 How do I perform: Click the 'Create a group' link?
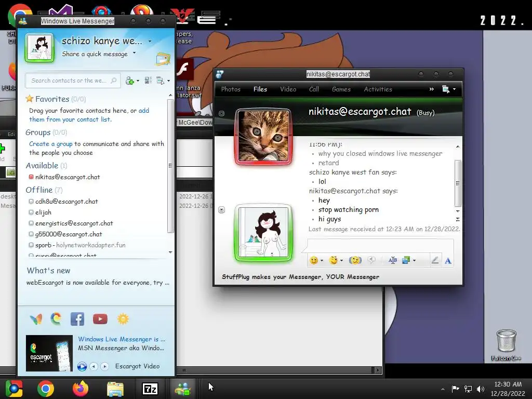(50, 144)
